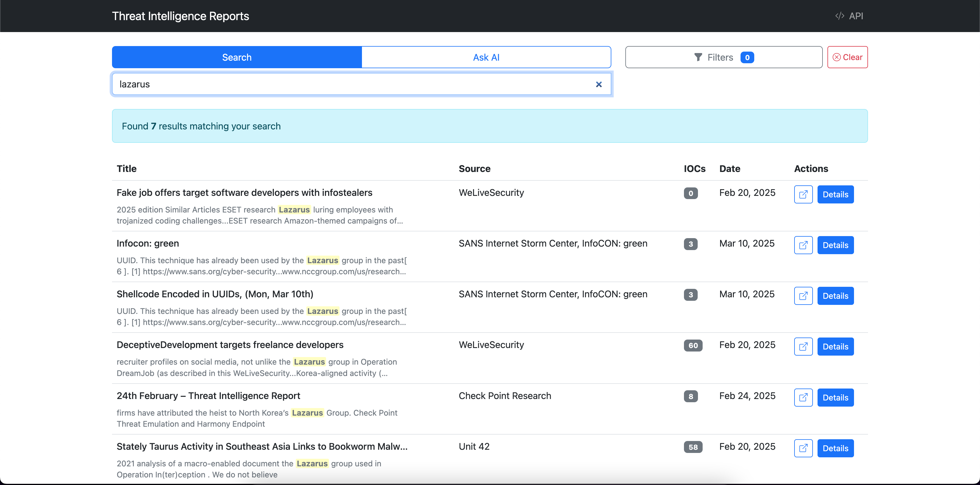Select the Search tab
Viewport: 980px width, 485px height.
pos(237,57)
